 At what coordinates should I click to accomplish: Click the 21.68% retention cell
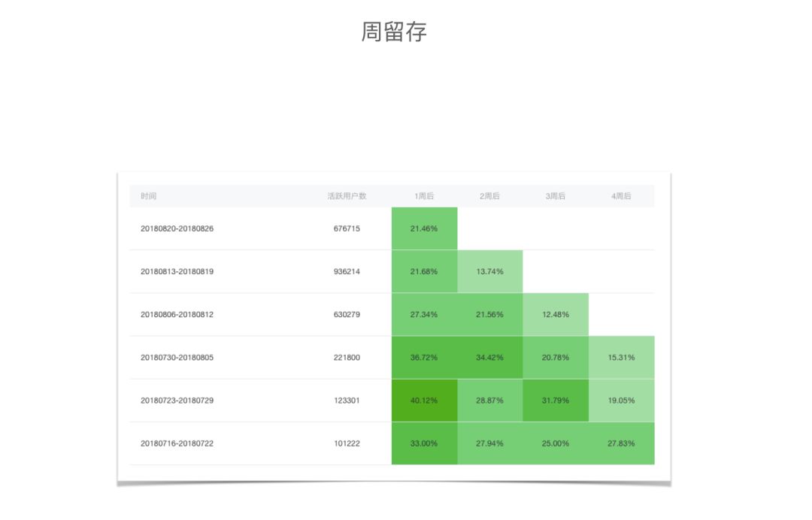(424, 271)
